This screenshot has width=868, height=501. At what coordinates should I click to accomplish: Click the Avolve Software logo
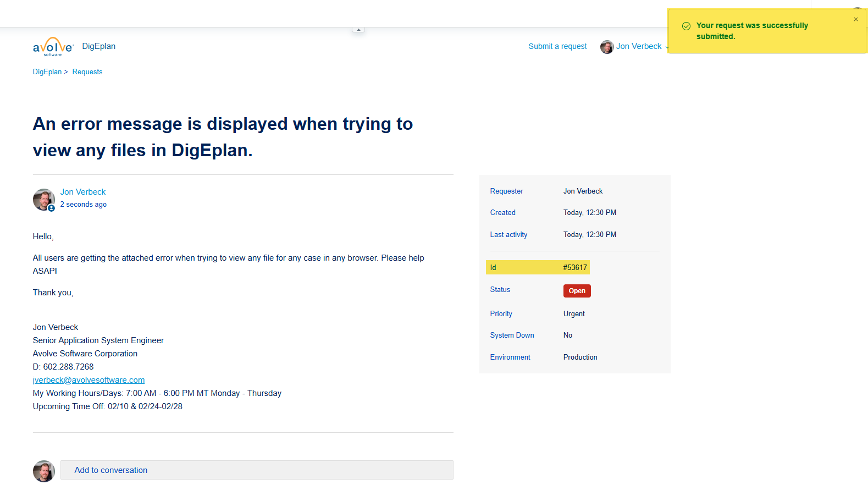tap(53, 47)
